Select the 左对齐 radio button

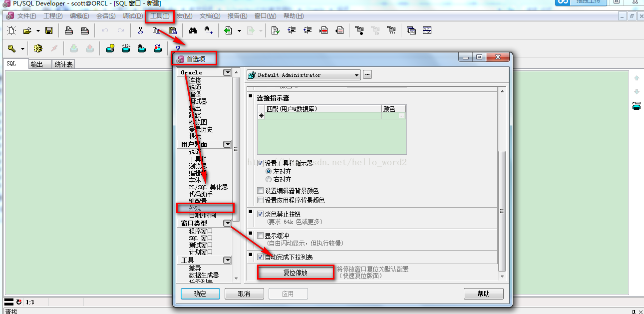click(269, 171)
